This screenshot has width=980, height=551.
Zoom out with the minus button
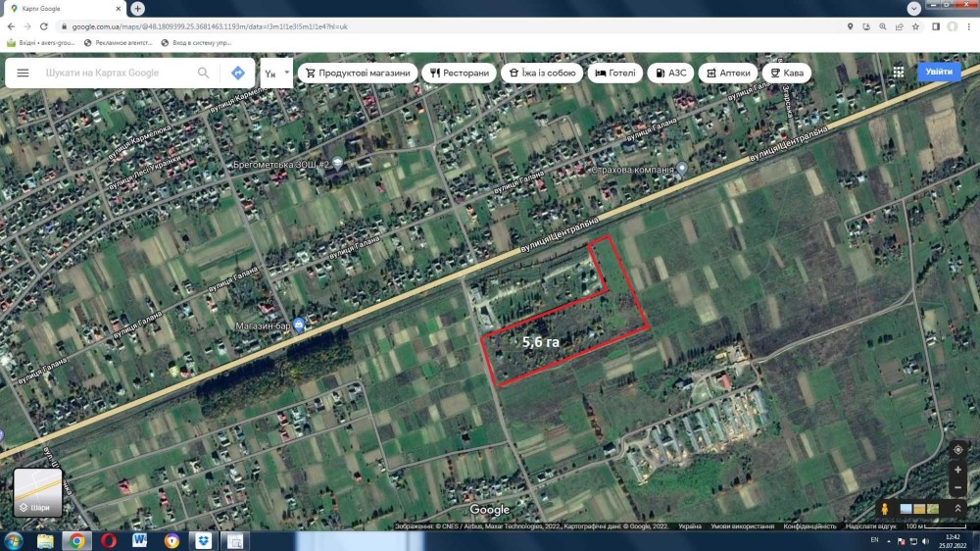[x=957, y=488]
